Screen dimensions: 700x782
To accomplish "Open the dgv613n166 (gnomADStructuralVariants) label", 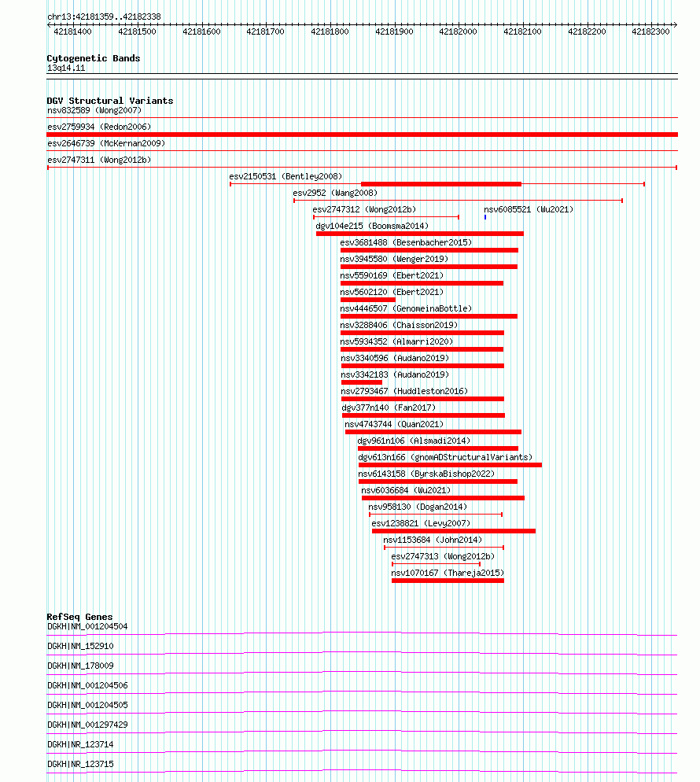I will 445,457.
